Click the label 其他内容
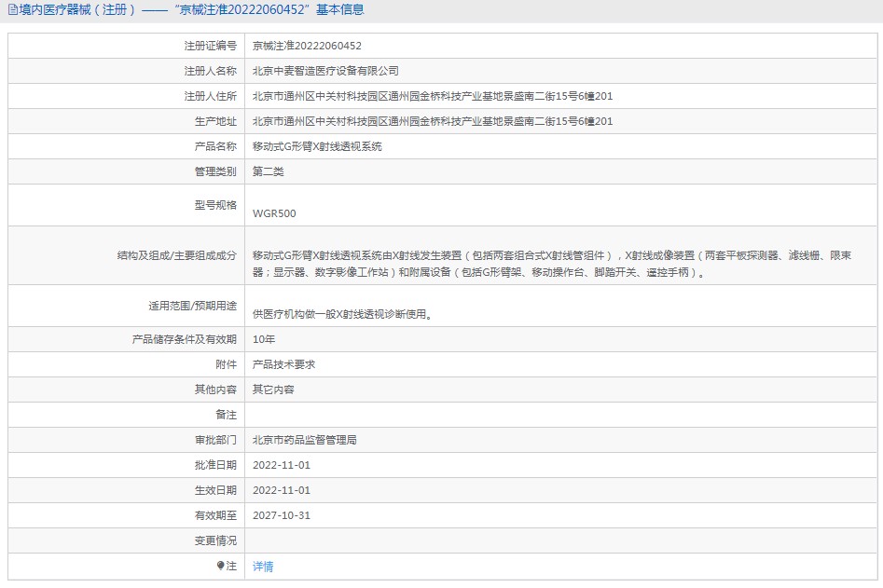The image size is (883, 588). [x=215, y=390]
